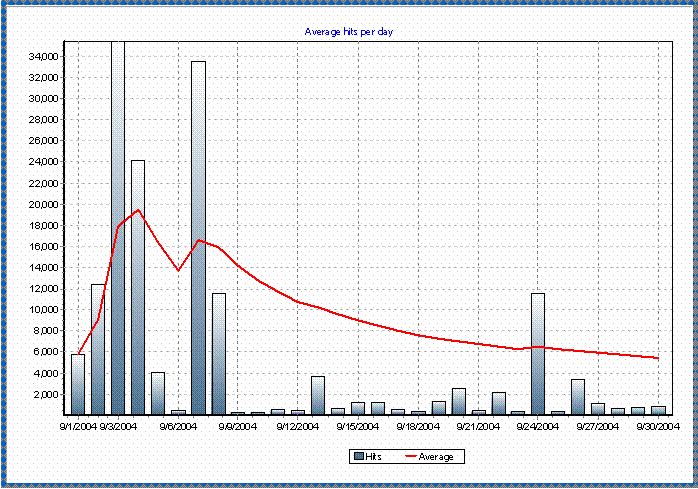Click the y-axis value 18,000
The width and height of the screenshot is (698, 489).
pyautogui.click(x=43, y=226)
